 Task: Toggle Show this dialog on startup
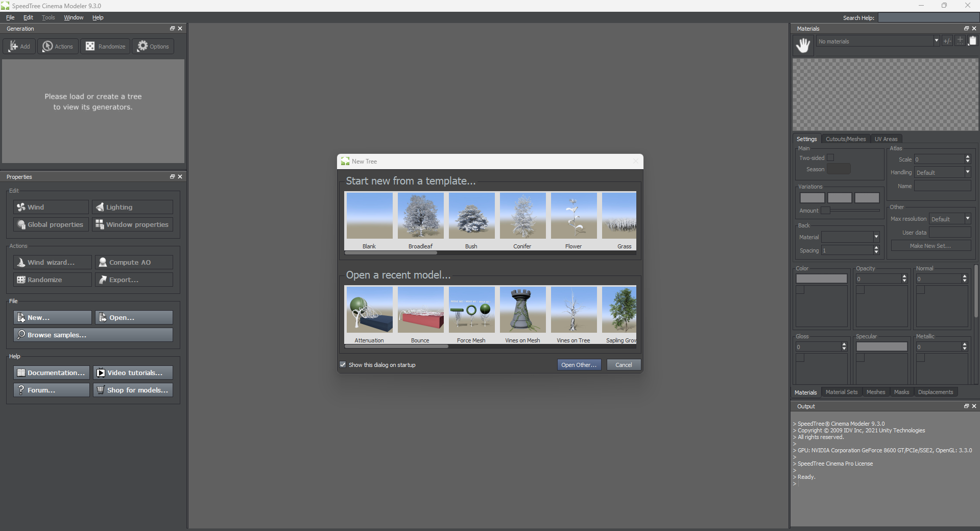[343, 365]
